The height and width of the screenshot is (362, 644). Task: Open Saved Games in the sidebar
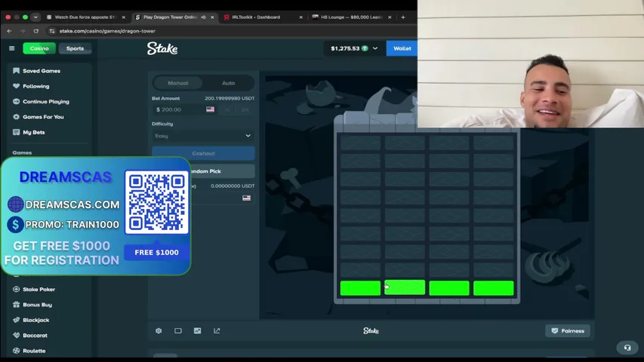(x=42, y=71)
